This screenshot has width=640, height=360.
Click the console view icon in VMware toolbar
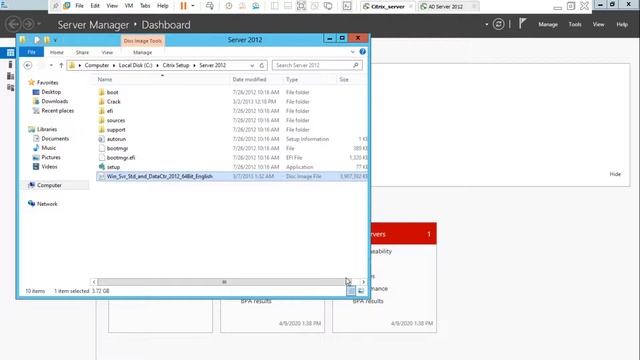pos(347,6)
